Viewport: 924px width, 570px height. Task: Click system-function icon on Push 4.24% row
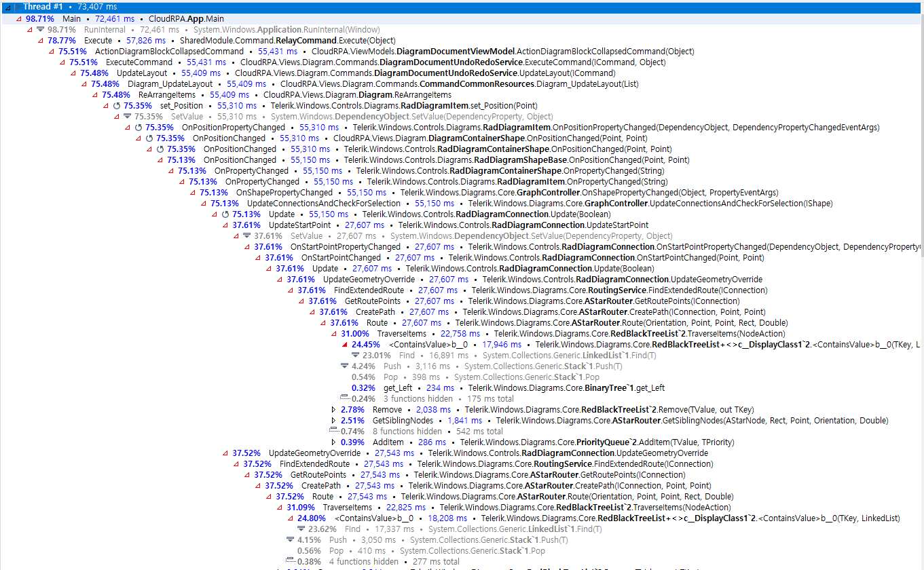(x=344, y=366)
